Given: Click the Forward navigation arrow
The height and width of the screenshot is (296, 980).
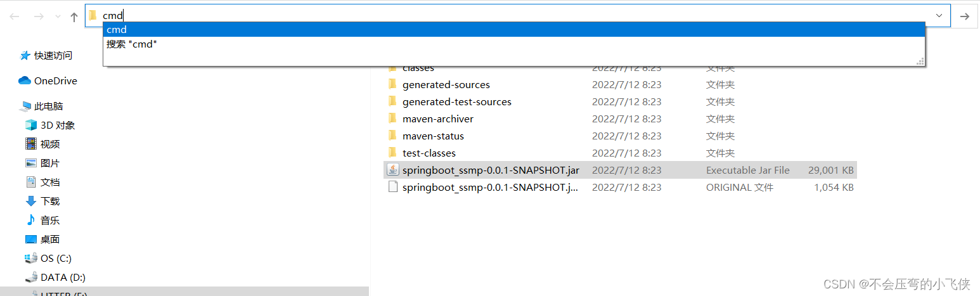Looking at the screenshot, I should click(x=38, y=16).
